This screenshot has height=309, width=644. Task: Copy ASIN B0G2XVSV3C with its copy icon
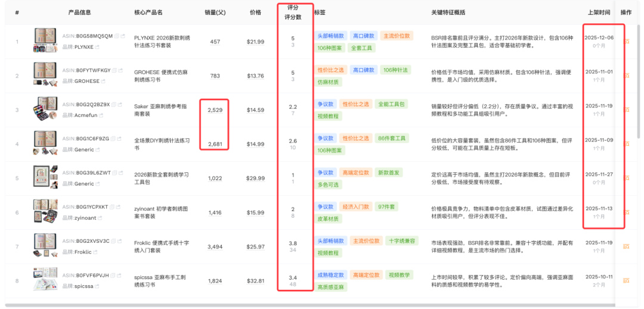[x=114, y=241]
